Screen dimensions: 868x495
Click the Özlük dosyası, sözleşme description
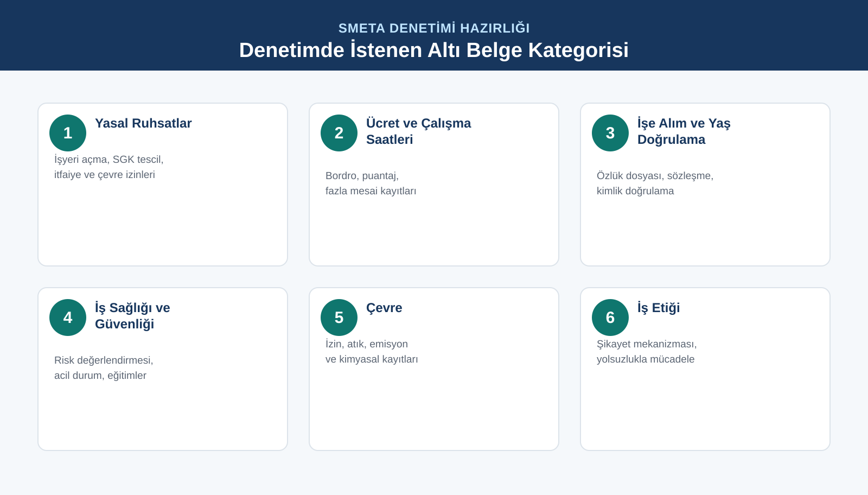[x=655, y=183]
